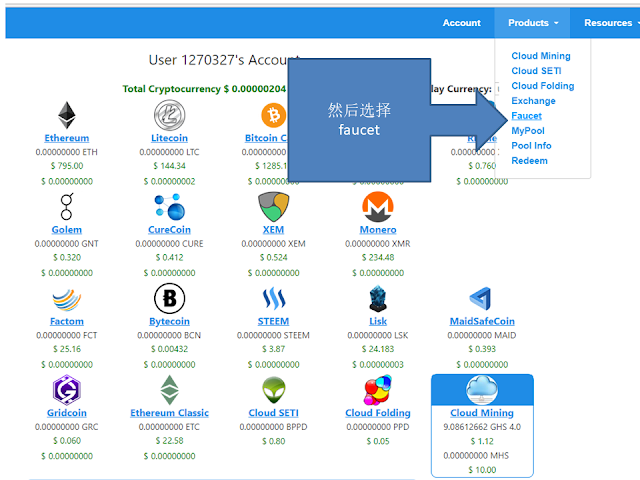640x480 pixels.
Task: Click the Total Cryptocurrency amount text
Action: point(204,89)
